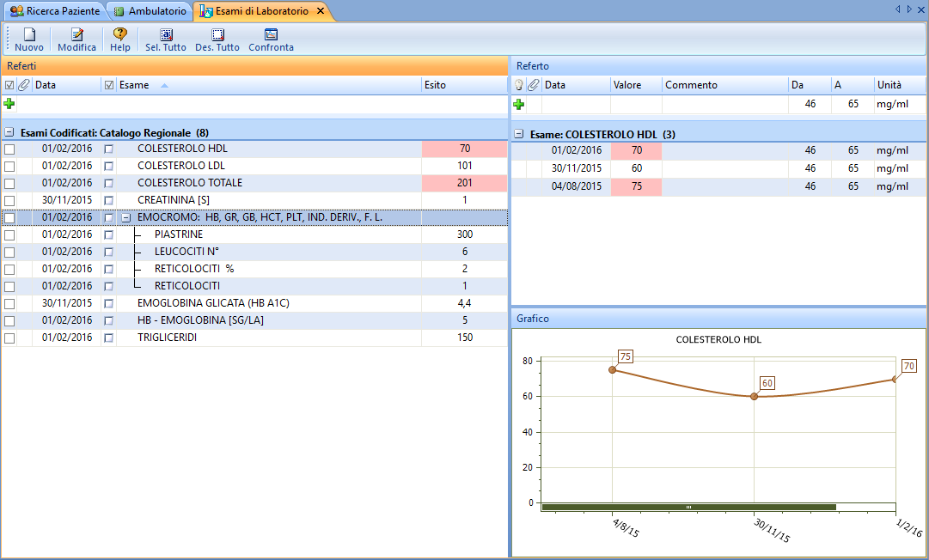Screen dimensions: 929x560
Task: Collapse the Esame: COLESTEROLO HDL group
Action: coord(518,134)
